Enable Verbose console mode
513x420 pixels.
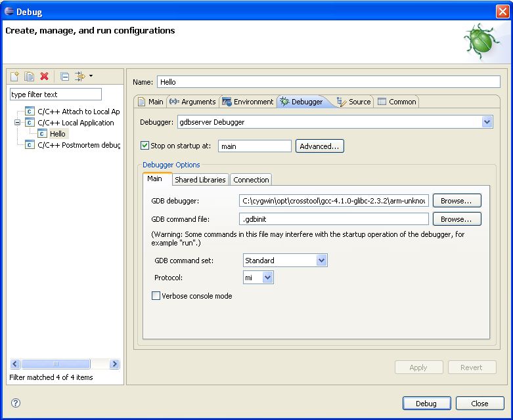156,296
